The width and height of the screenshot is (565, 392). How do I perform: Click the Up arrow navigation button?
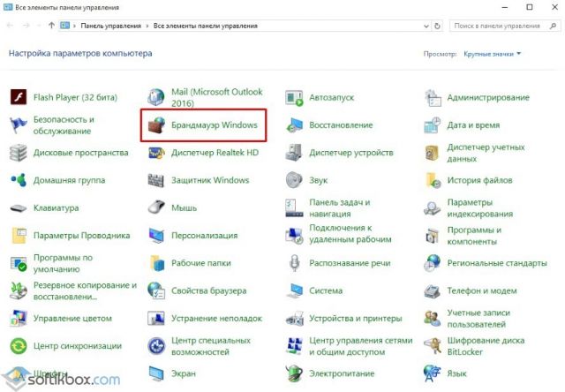tap(51, 26)
